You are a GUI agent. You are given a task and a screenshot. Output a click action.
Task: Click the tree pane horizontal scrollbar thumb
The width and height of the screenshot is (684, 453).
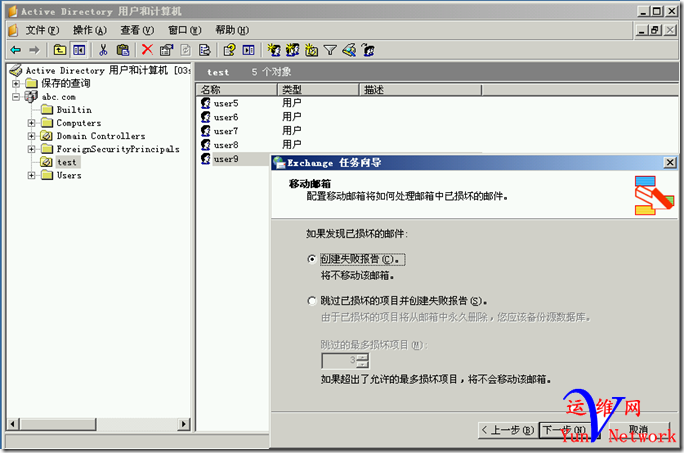[x=58, y=424]
